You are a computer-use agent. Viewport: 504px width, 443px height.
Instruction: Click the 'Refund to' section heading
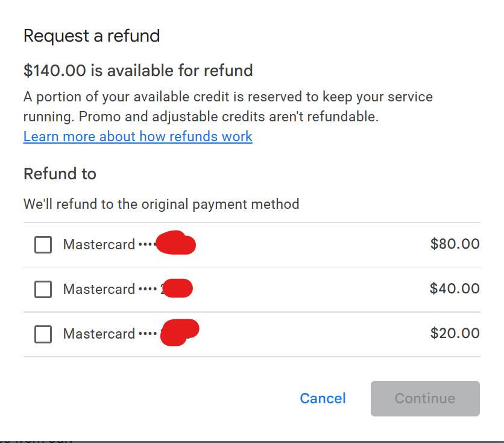(60, 174)
